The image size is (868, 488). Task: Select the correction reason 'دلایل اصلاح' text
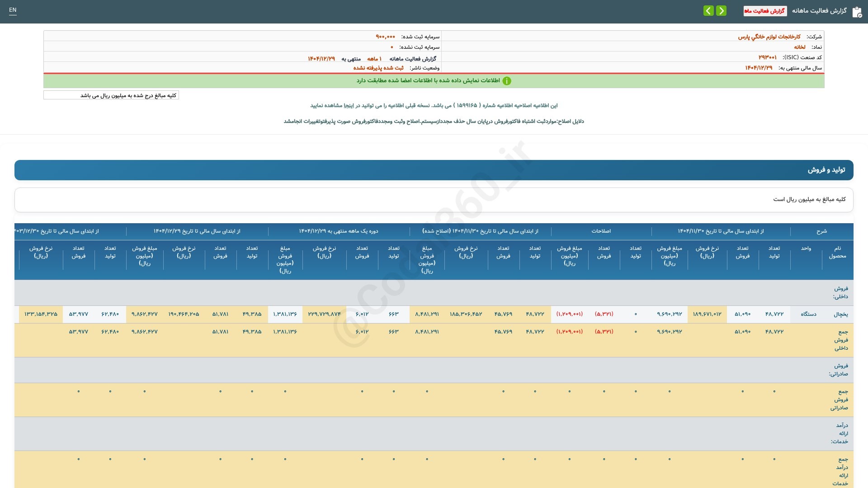tap(434, 121)
